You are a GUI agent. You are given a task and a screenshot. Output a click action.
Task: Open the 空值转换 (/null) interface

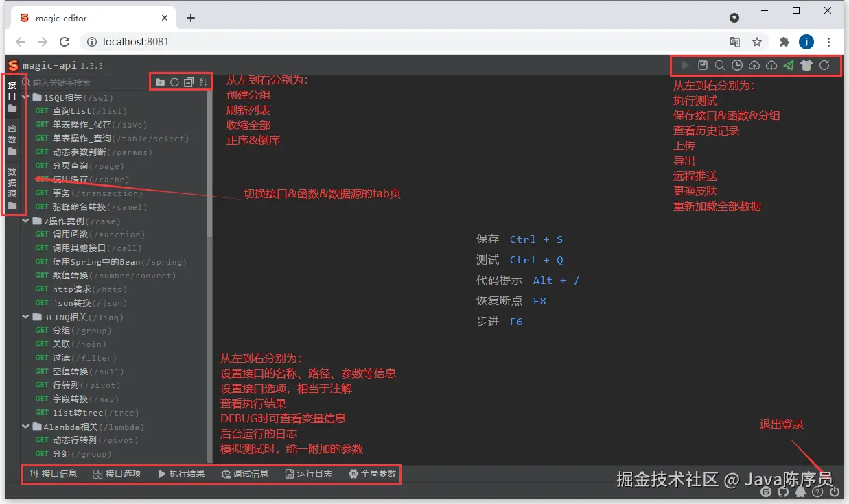(x=80, y=372)
